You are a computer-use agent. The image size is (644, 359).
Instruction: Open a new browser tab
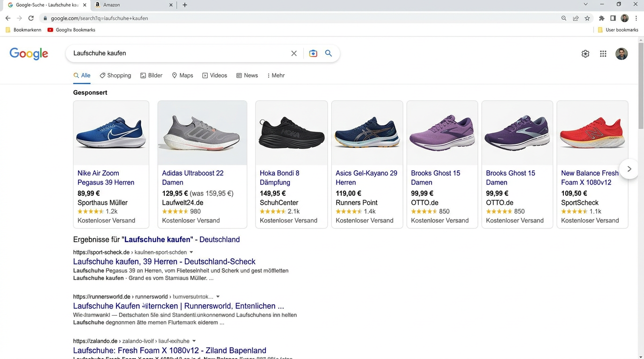[x=185, y=5]
